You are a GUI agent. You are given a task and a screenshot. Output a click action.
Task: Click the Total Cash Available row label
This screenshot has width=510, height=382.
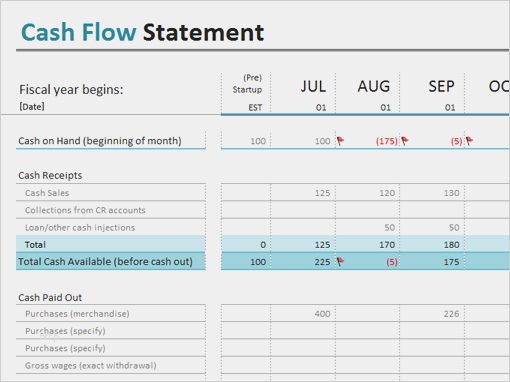coord(105,262)
